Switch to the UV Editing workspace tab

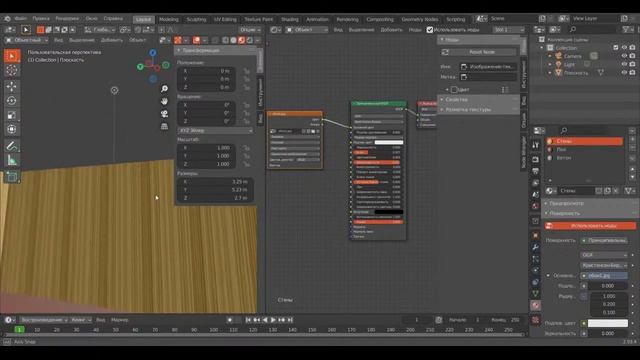click(x=225, y=19)
